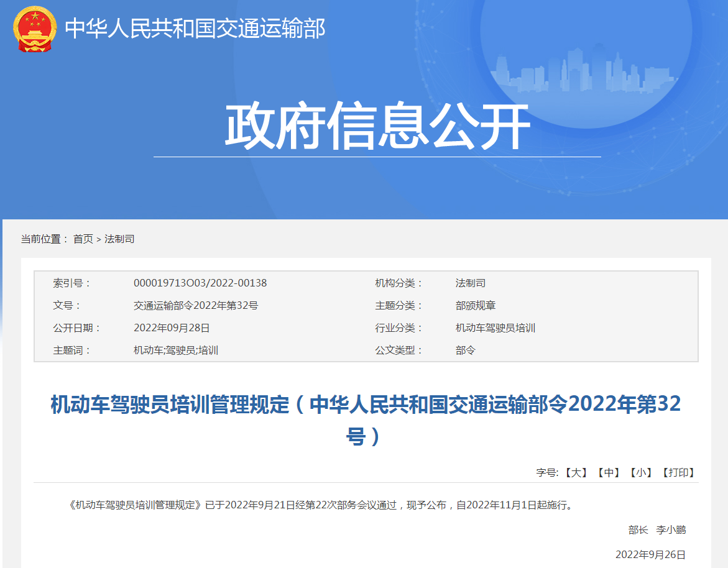This screenshot has height=568, width=728.
Task: Select index number 000019713O03/2022-00138
Action: point(200,283)
